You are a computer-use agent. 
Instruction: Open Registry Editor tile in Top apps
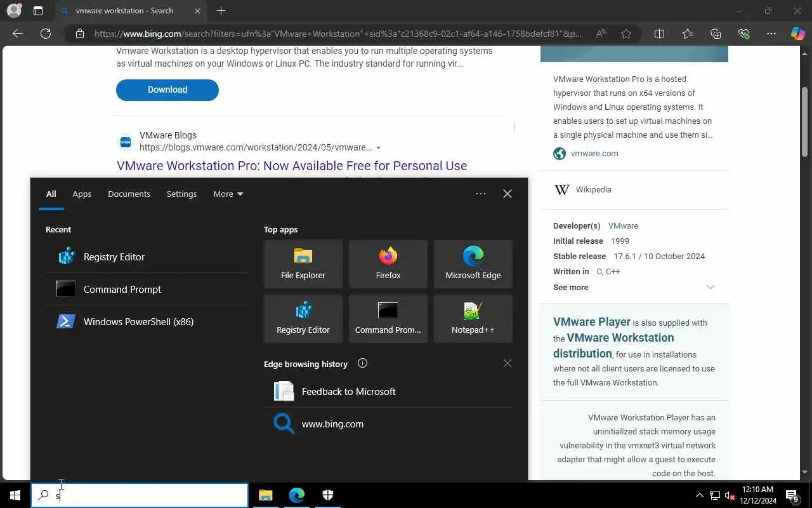coord(303,319)
